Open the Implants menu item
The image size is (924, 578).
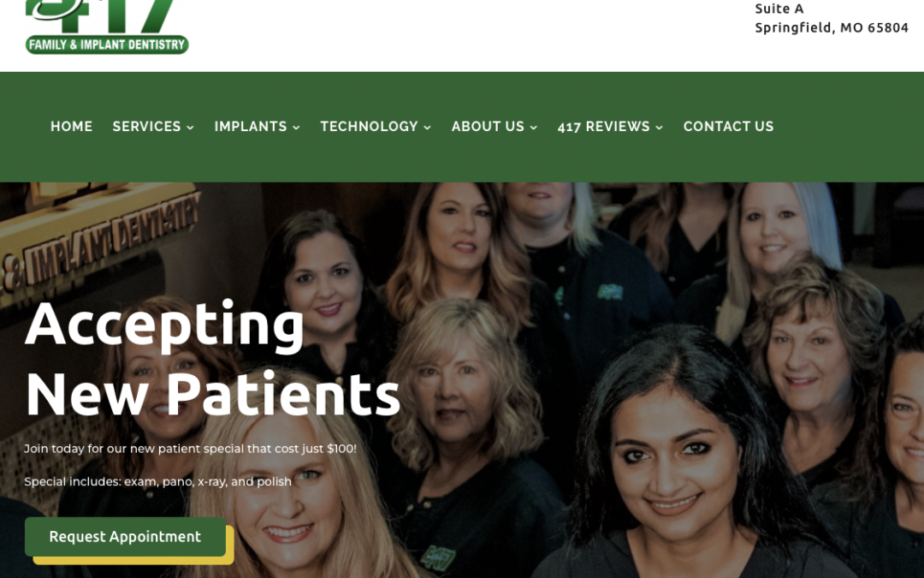click(251, 126)
